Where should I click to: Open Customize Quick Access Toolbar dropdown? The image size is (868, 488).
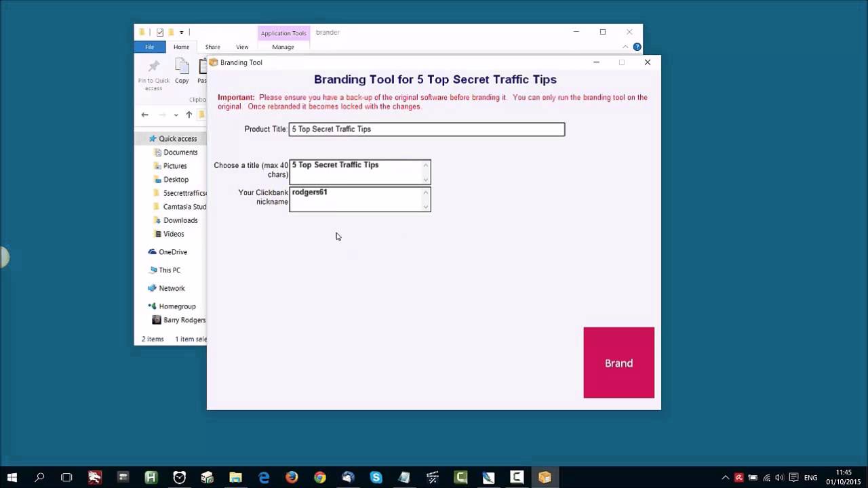coord(182,33)
